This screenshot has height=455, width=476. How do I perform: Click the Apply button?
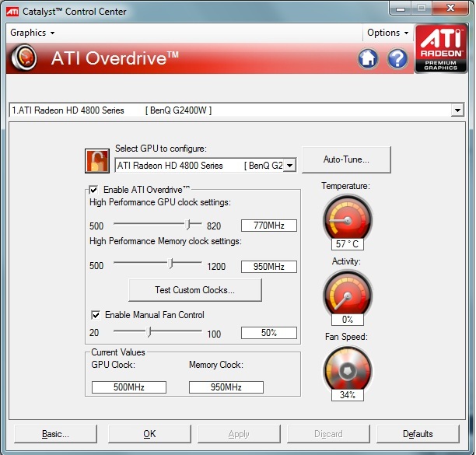[x=239, y=434]
